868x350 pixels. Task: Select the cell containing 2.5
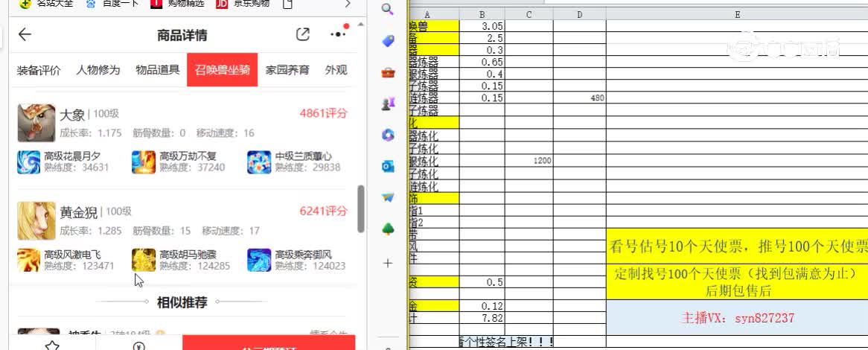(482, 38)
